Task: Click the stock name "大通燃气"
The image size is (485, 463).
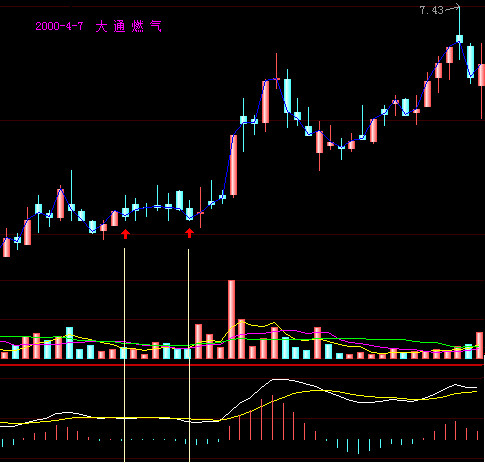Action: coord(129,26)
